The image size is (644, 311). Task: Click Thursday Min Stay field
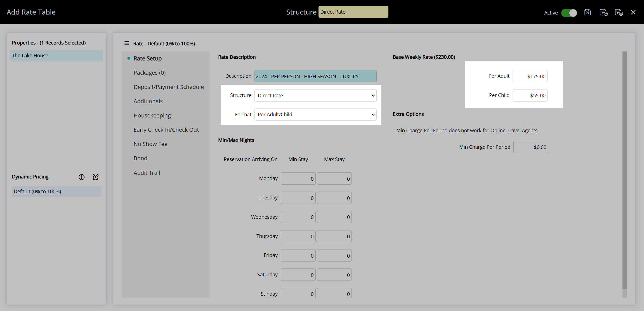298,236
